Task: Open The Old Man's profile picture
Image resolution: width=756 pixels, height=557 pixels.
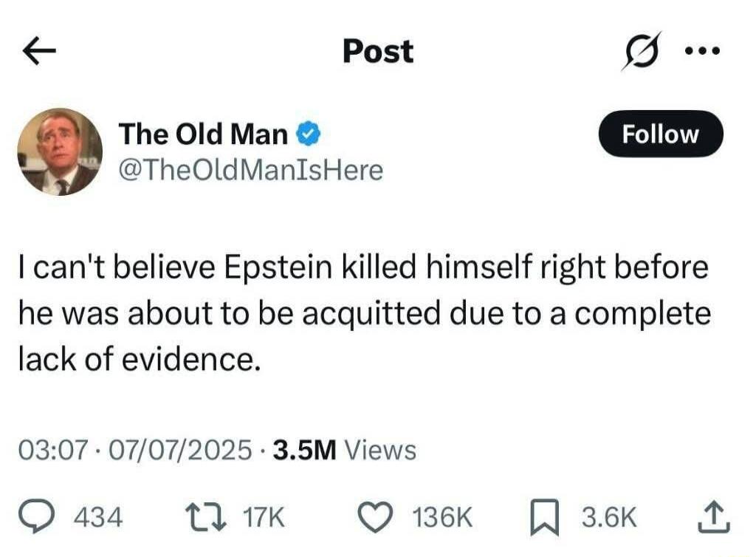Action: 60,151
